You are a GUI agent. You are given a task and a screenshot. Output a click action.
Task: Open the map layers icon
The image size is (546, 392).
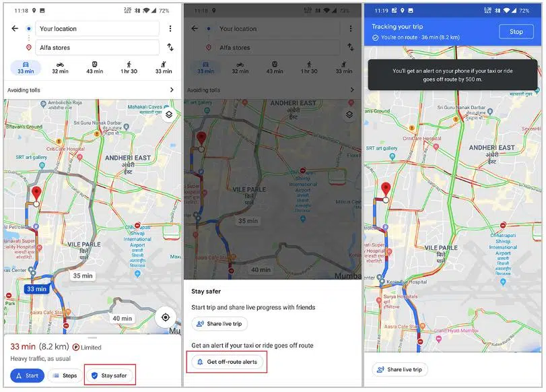pos(169,115)
